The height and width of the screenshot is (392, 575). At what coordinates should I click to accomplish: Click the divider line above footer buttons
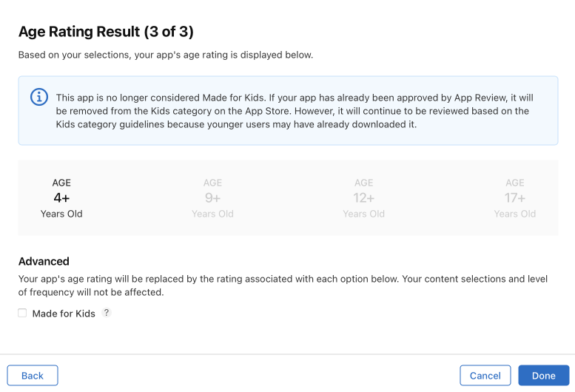[x=287, y=354]
